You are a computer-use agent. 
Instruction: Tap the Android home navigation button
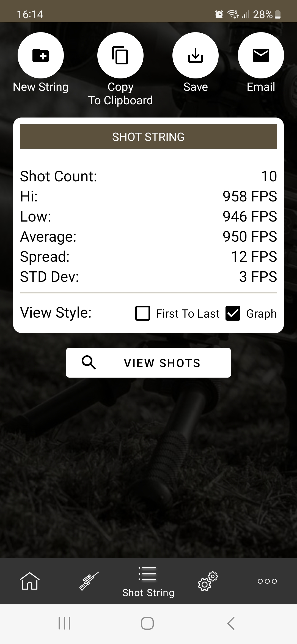[147, 623]
